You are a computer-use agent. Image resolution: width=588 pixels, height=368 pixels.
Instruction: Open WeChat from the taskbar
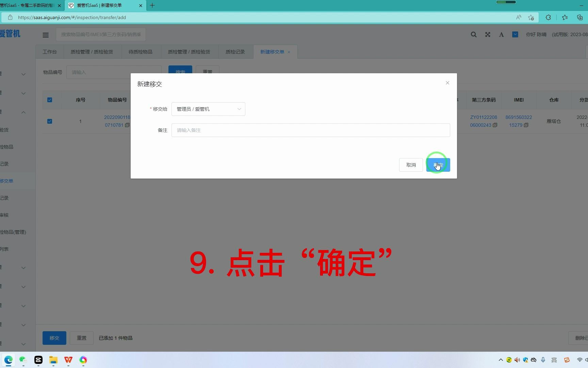pyautogui.click(x=23, y=360)
